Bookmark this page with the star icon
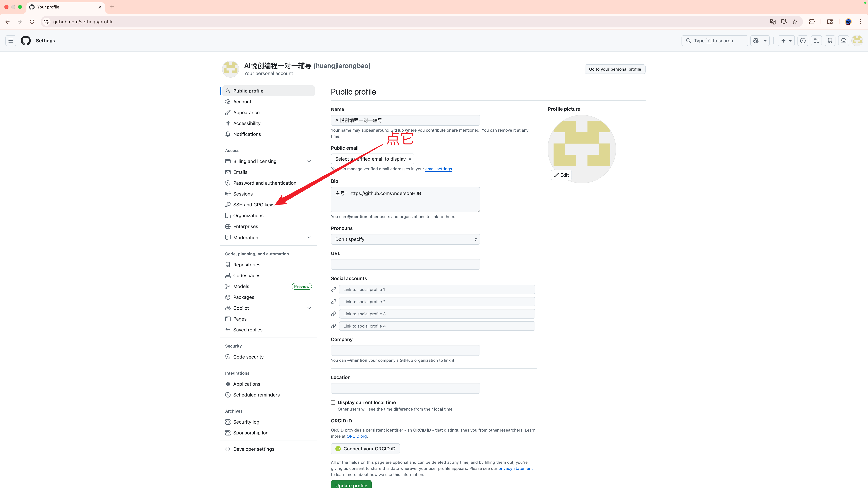 click(x=795, y=22)
